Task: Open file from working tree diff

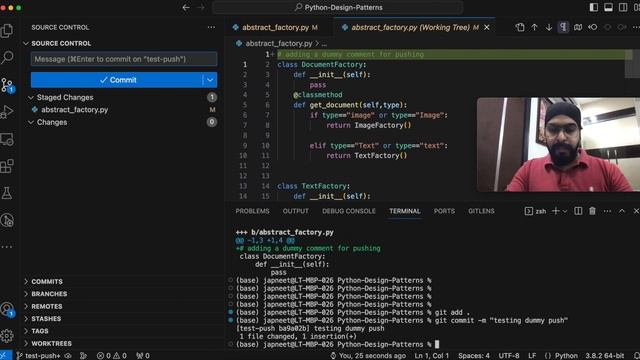Action: click(x=520, y=27)
